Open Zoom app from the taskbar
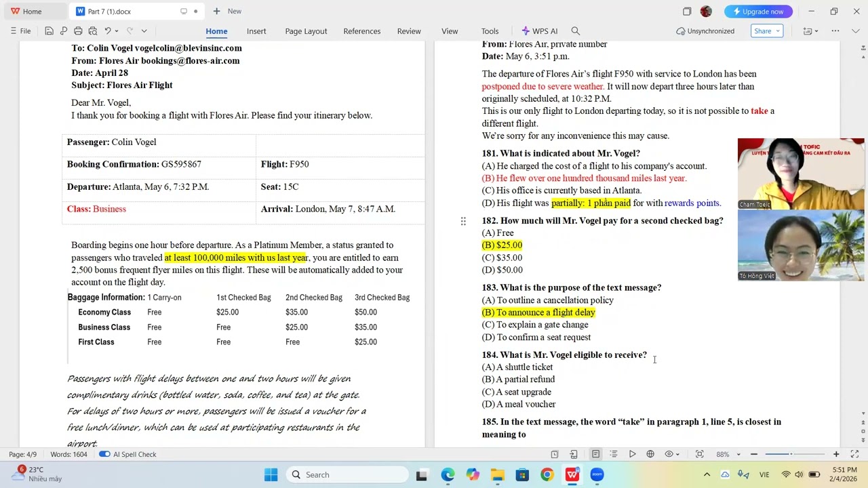868x488 pixels. click(597, 474)
